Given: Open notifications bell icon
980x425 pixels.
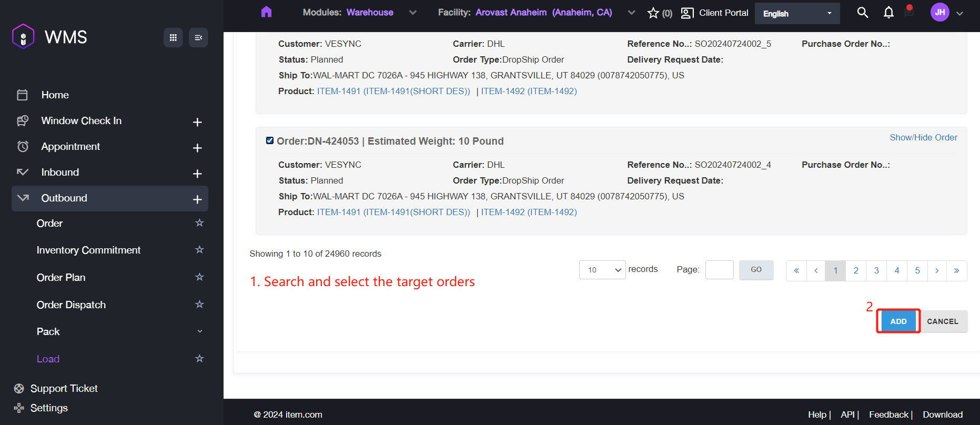Looking at the screenshot, I should click(888, 12).
